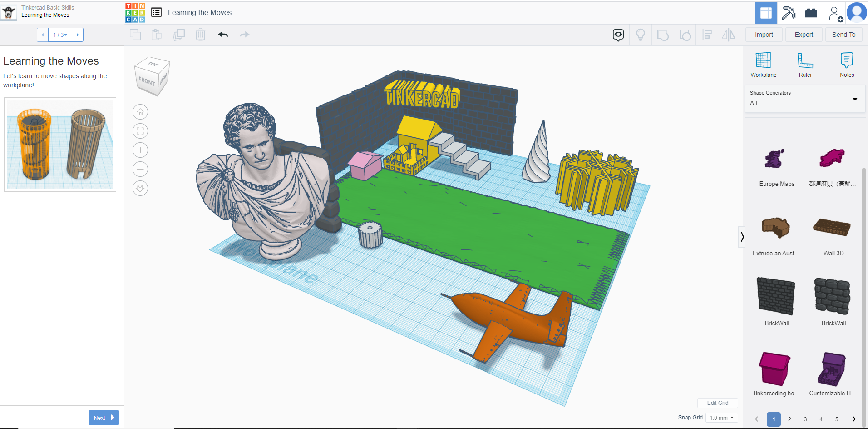Open the Snap Grid 1.0 mm dropdown
868x429 pixels.
click(x=721, y=418)
